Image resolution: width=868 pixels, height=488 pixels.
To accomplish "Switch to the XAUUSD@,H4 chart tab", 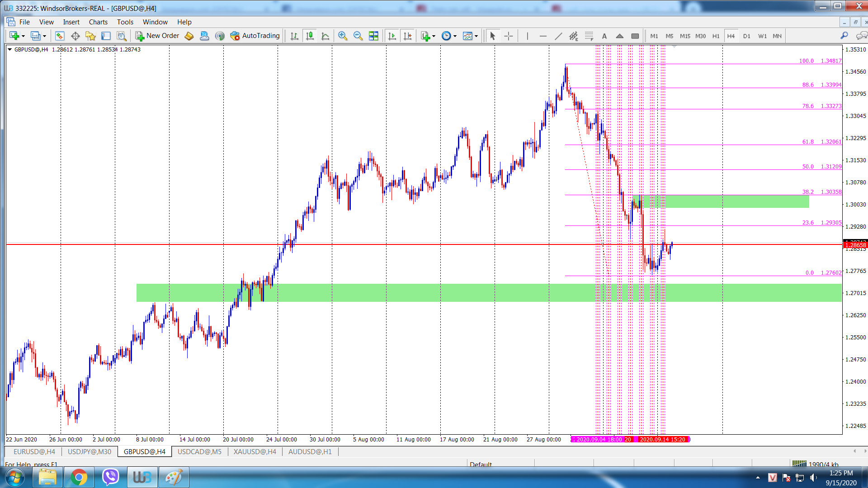I will [255, 451].
